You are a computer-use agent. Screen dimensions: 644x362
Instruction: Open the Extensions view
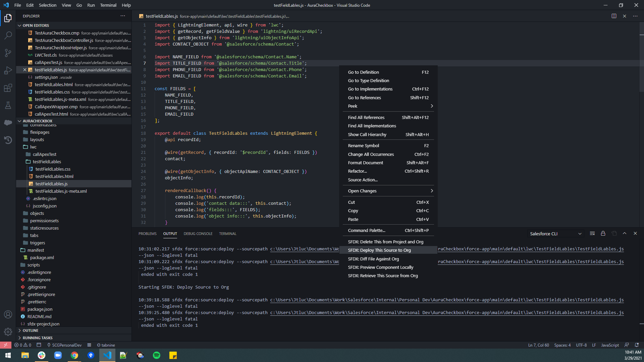click(8, 88)
